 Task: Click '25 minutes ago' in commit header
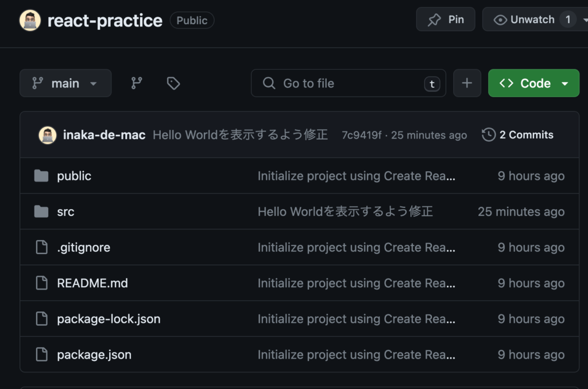pyautogui.click(x=429, y=135)
